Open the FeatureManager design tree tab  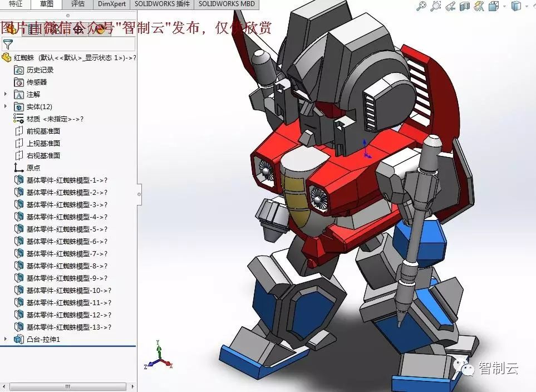11,30
